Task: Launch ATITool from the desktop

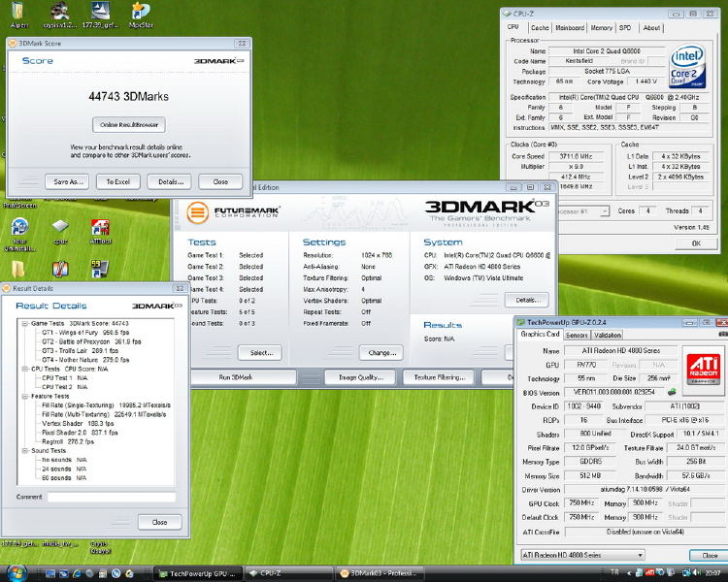Action: (100, 231)
